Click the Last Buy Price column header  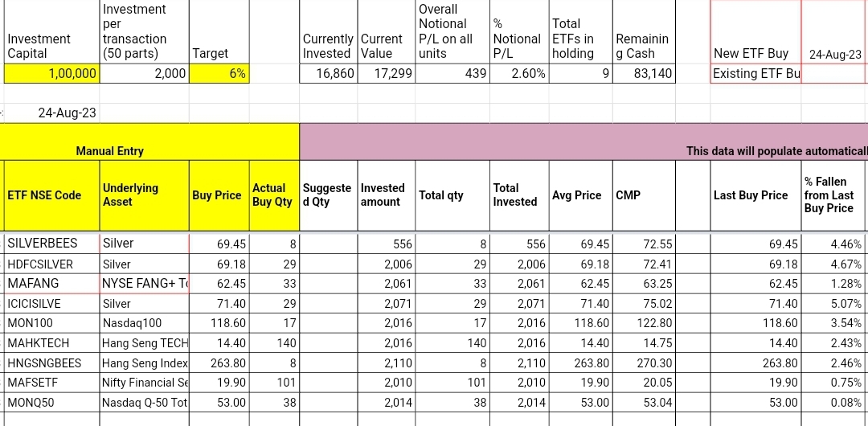pyautogui.click(x=755, y=195)
